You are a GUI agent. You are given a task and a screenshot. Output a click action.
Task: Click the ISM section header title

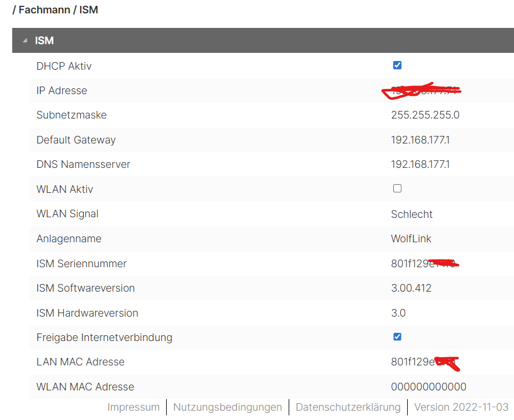pos(45,41)
